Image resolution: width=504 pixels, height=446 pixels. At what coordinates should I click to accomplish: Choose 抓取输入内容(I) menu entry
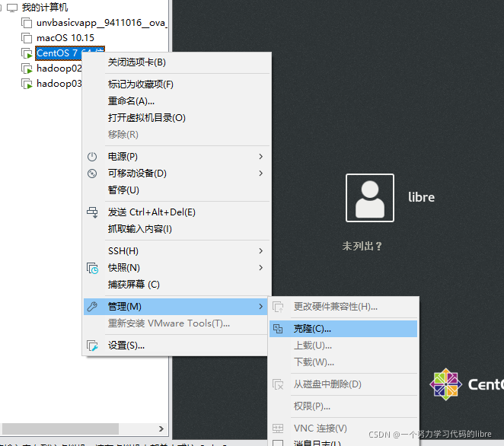176,229
